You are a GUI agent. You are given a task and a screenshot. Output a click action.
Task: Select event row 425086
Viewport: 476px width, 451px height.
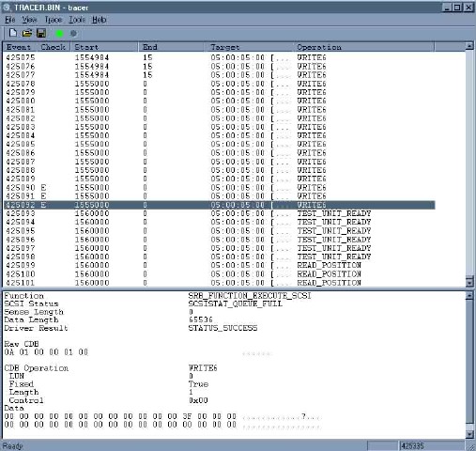(219, 153)
